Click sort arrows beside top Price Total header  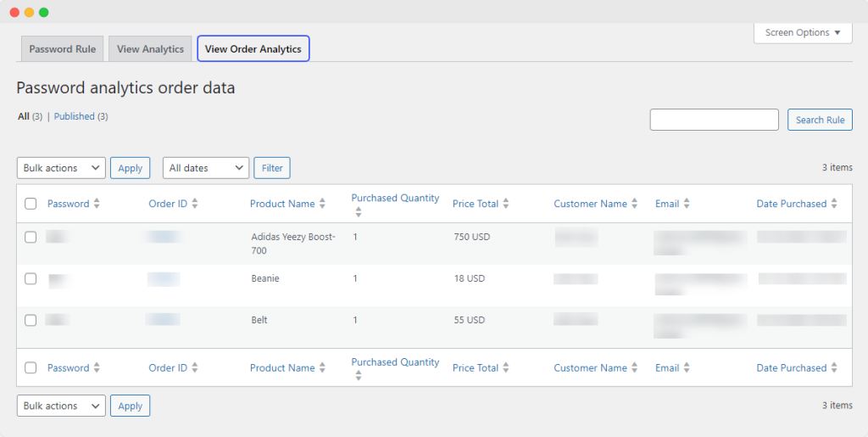point(506,204)
